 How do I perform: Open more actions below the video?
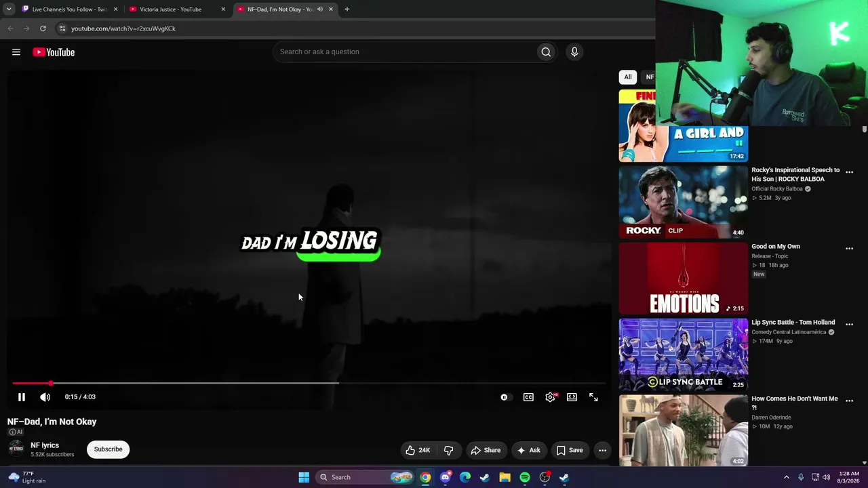[602, 450]
